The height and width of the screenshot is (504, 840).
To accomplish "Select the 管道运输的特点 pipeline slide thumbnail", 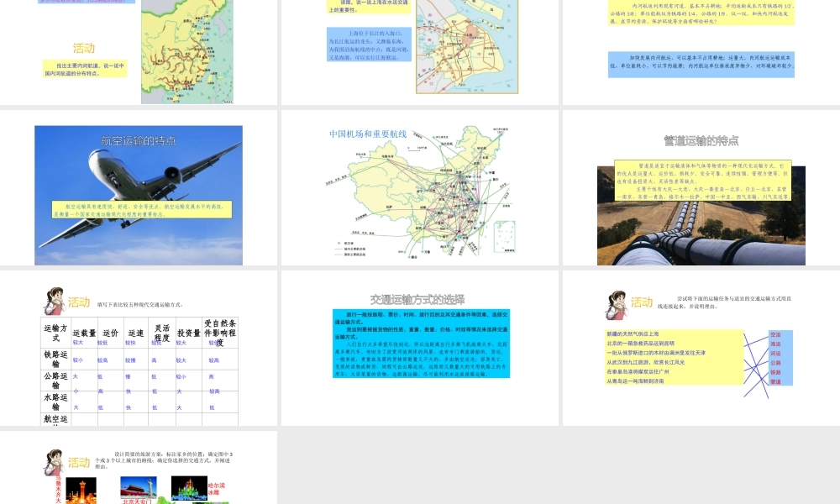I will (701, 187).
